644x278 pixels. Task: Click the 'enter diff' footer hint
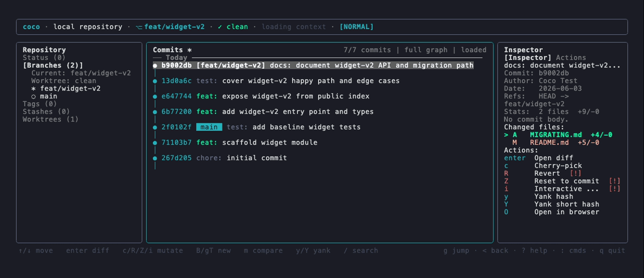click(88, 251)
